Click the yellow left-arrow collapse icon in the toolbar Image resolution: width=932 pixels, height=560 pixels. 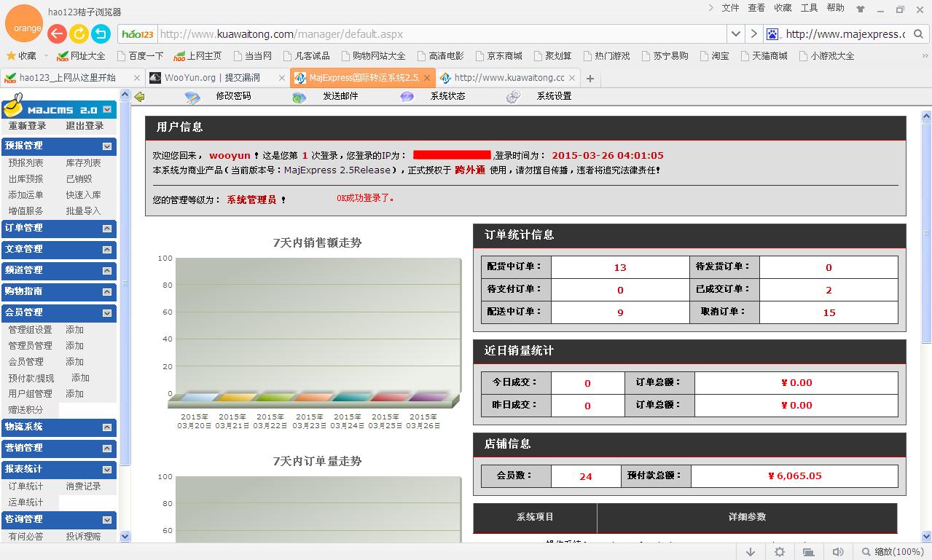point(139,97)
